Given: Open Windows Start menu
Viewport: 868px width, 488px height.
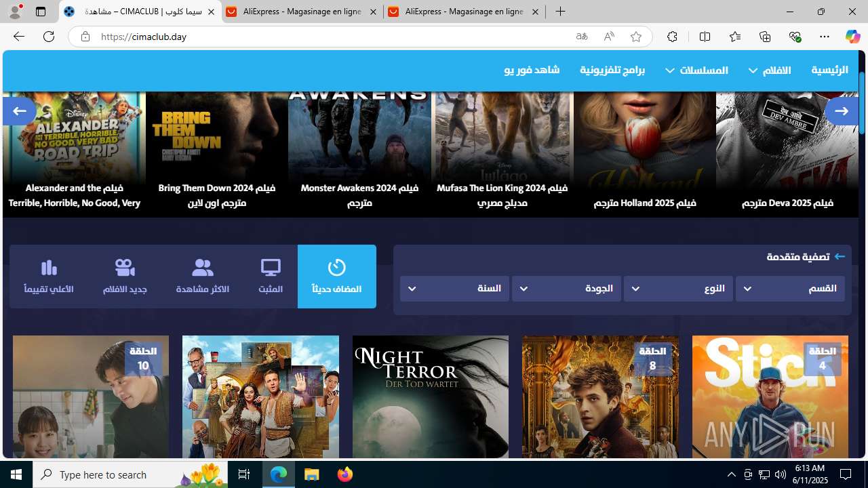Looking at the screenshot, I should click(16, 474).
